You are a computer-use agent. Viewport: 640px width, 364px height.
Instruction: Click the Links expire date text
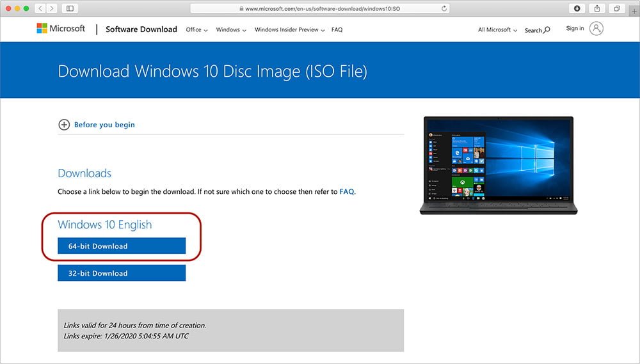pyautogui.click(x=126, y=336)
